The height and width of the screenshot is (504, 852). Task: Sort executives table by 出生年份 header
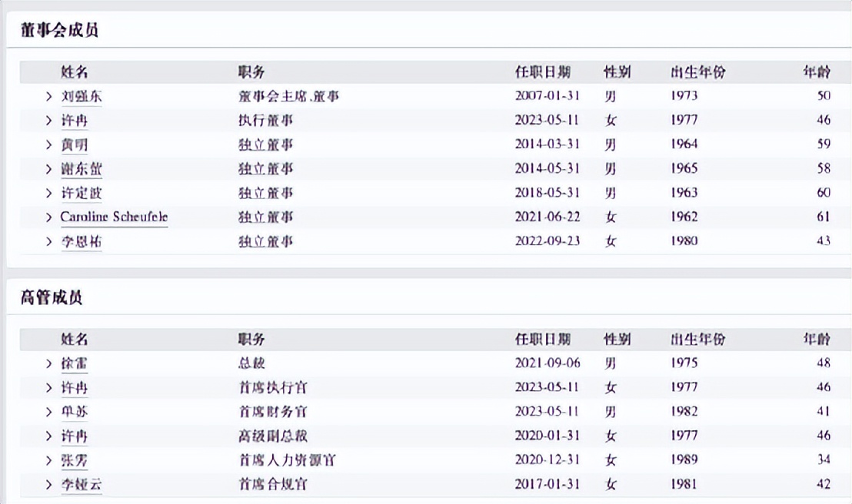coord(697,340)
